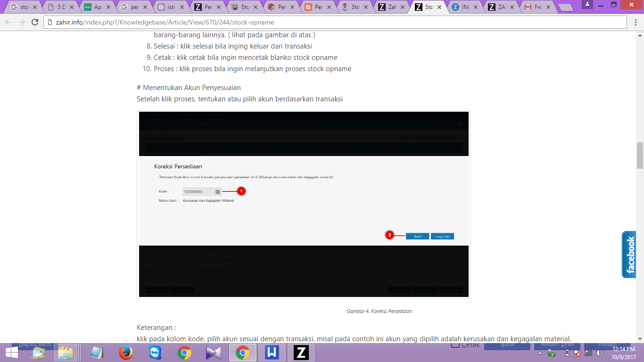Image resolution: width=644 pixels, height=362 pixels.
Task: Close the active 'Sto' Zahir tab
Action: (x=440, y=7)
